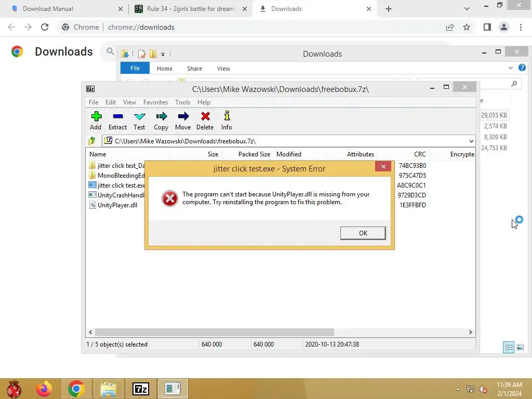
Task: Select the jitter click test_Data folder
Action: click(117, 166)
